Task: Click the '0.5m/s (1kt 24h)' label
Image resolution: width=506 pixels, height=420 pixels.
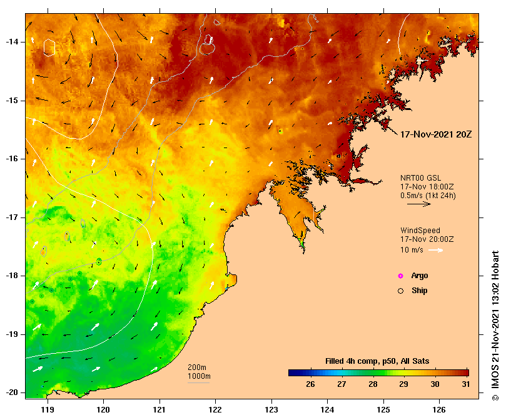Action: [x=428, y=196]
